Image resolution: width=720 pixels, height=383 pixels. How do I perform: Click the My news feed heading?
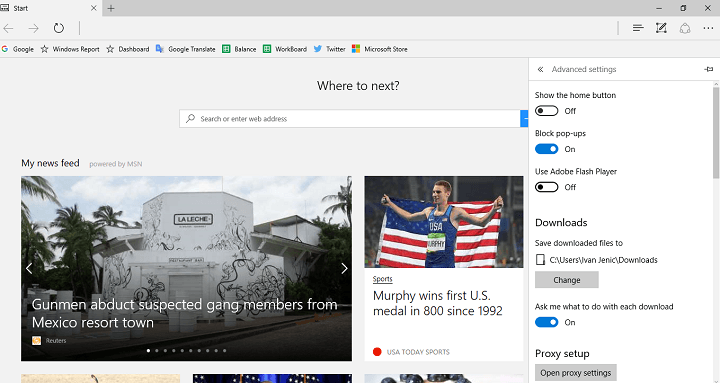click(51, 163)
